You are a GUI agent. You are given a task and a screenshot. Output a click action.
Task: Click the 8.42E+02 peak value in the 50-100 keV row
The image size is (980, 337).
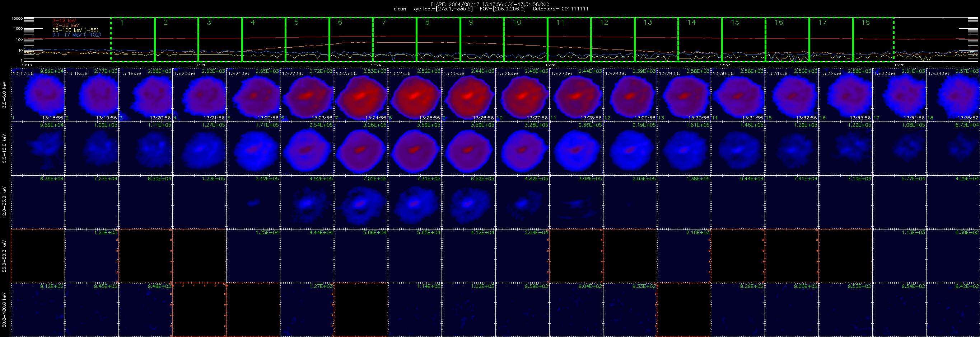967,286
